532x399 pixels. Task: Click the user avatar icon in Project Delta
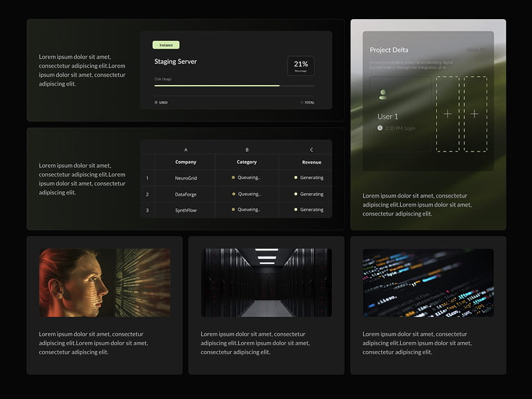pyautogui.click(x=382, y=95)
